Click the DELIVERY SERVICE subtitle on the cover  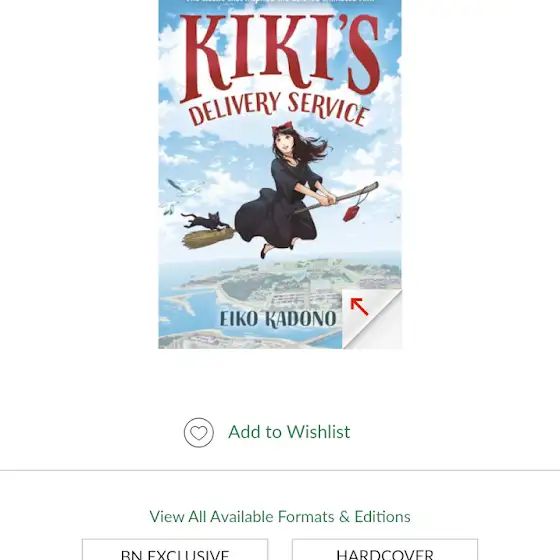[279, 108]
